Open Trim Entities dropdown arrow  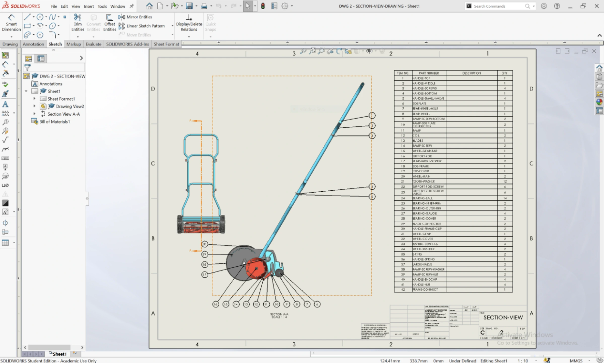click(x=78, y=37)
